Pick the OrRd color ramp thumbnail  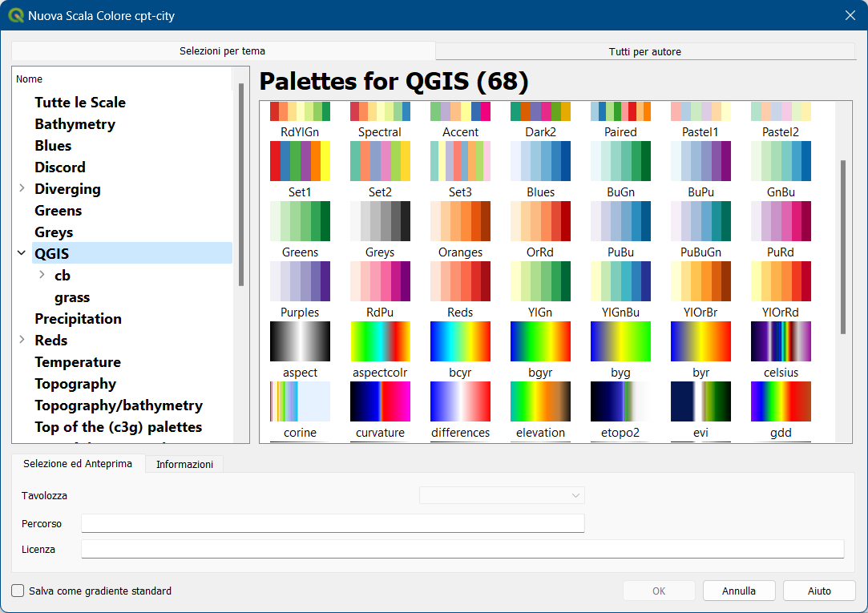point(540,221)
